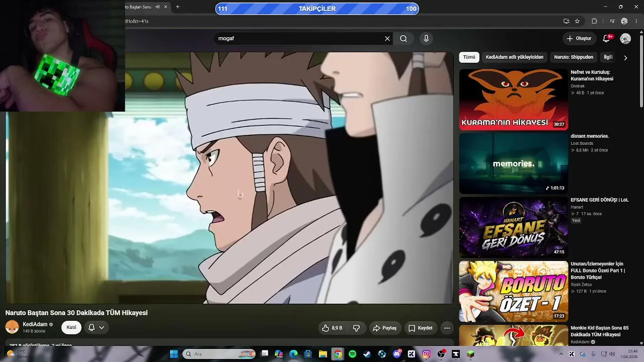Open the Chrome extensions puzzle icon

594,21
